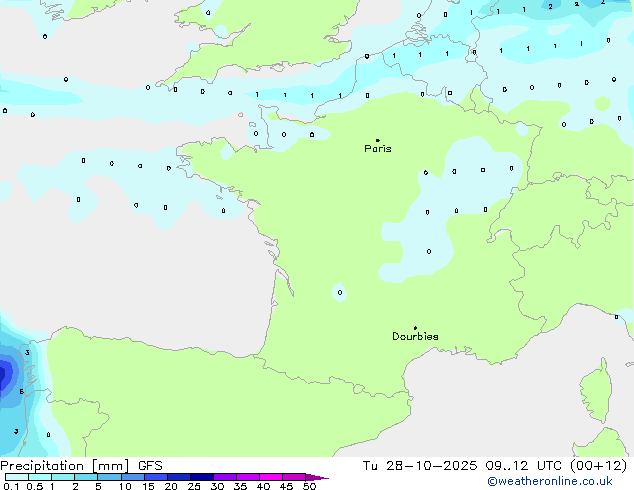Select the 0.1–0.5 mm legend swatch
The image size is (634, 490).
click(x=17, y=477)
